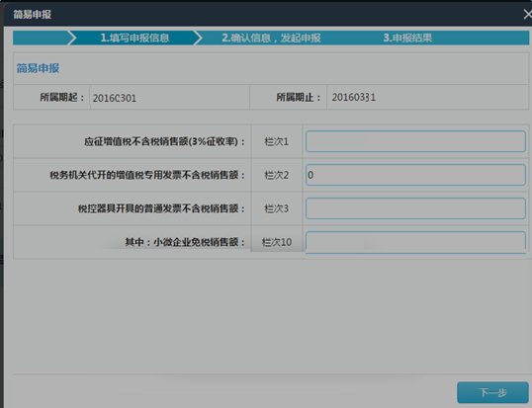Click the 其中:小微企业免税销售额 label
Viewport: 532px width, 408px height.
tap(185, 242)
